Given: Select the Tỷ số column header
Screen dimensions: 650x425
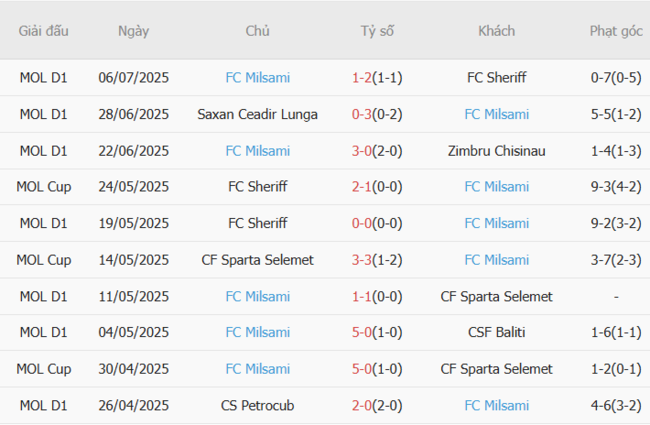Looking at the screenshot, I should coord(377,31).
